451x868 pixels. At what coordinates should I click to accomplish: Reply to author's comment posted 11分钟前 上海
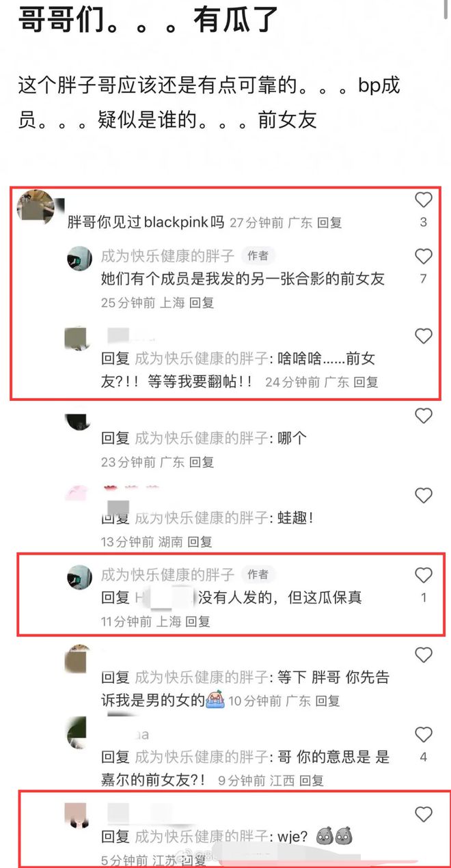pyautogui.click(x=198, y=621)
